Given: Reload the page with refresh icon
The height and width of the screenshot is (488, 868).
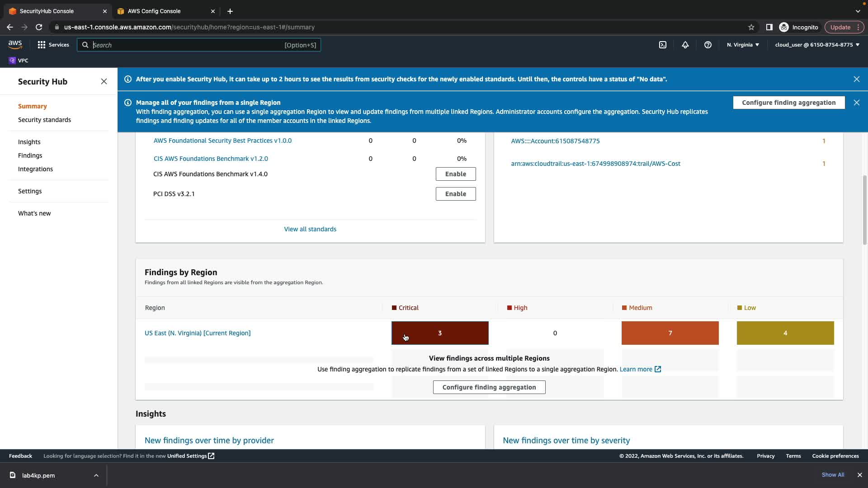Looking at the screenshot, I should coord(39,27).
